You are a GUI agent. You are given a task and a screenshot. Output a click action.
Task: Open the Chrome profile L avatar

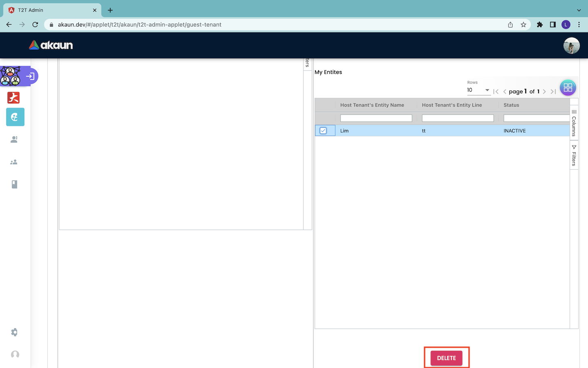[566, 25]
